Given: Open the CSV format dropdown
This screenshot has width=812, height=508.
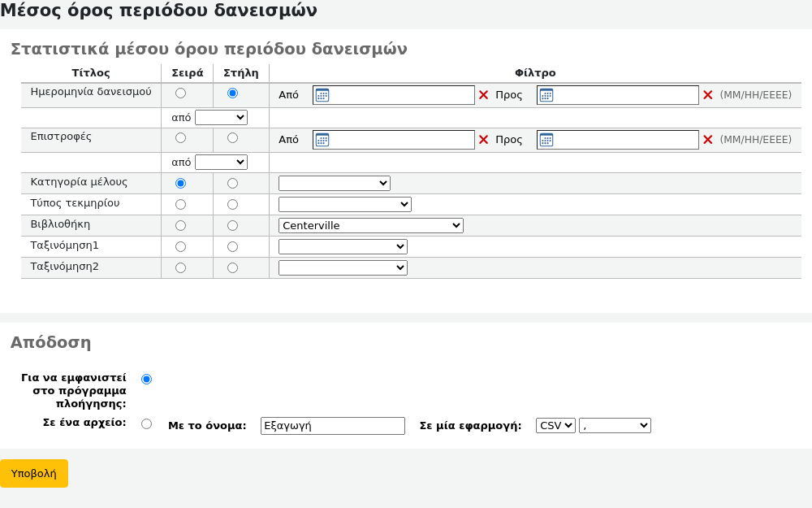Looking at the screenshot, I should click(555, 426).
